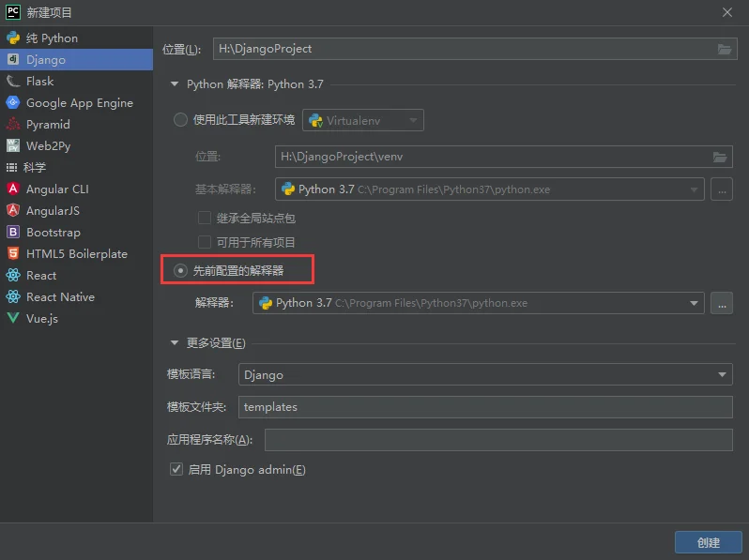Click the Vue.js V icon

tap(13, 318)
